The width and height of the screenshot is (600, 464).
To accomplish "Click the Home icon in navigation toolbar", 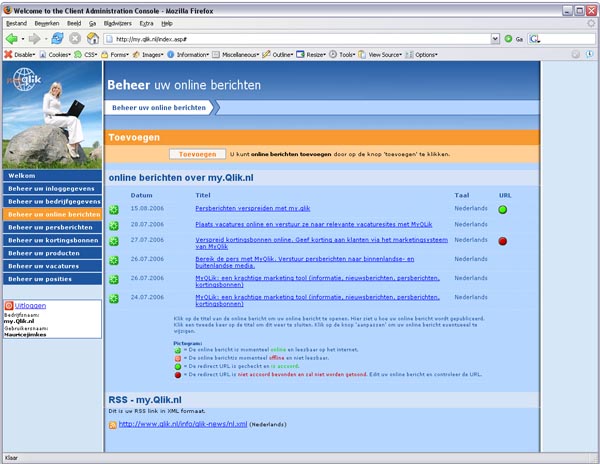I will pos(92,38).
